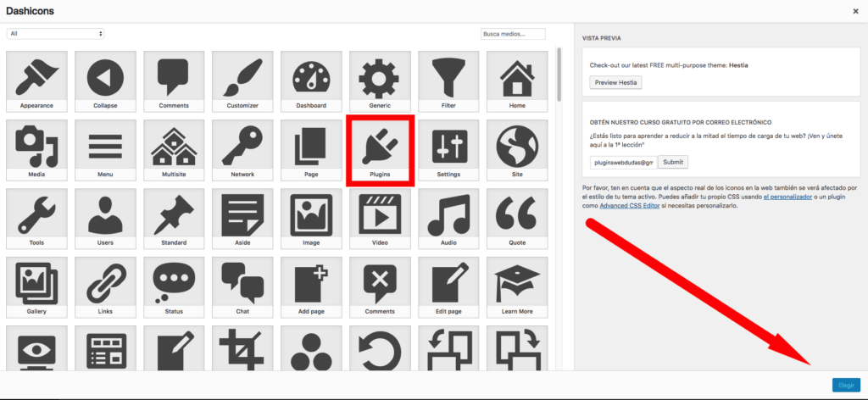Pick the Network key icon
The width and height of the screenshot is (868, 400).
coord(242,150)
